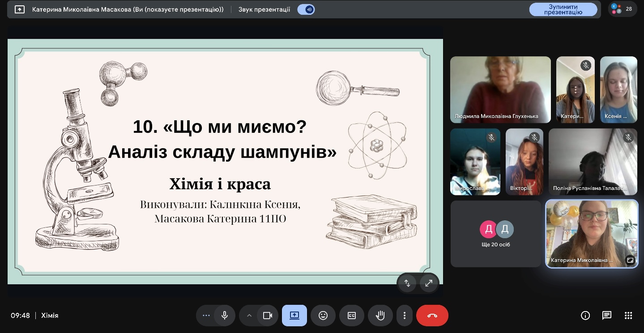Viewport: 644px width, 333px height.
Task: Turn off the camera
Action: click(268, 316)
